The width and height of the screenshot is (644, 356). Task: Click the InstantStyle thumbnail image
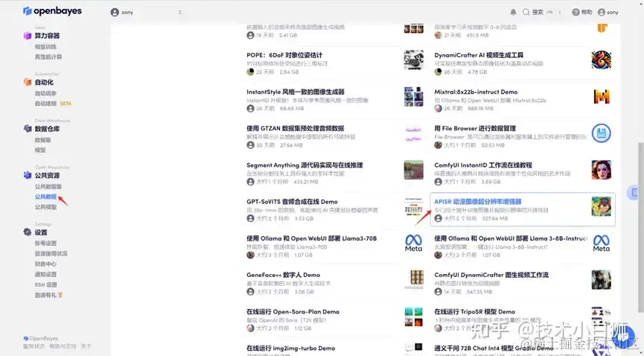(x=414, y=97)
